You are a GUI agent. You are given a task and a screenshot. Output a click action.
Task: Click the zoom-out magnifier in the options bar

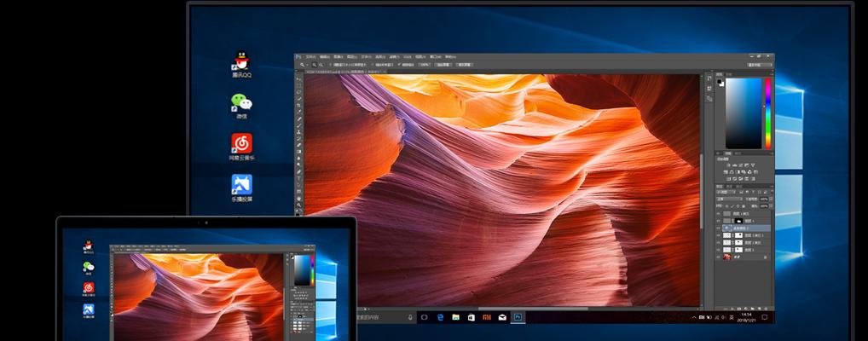(x=321, y=65)
